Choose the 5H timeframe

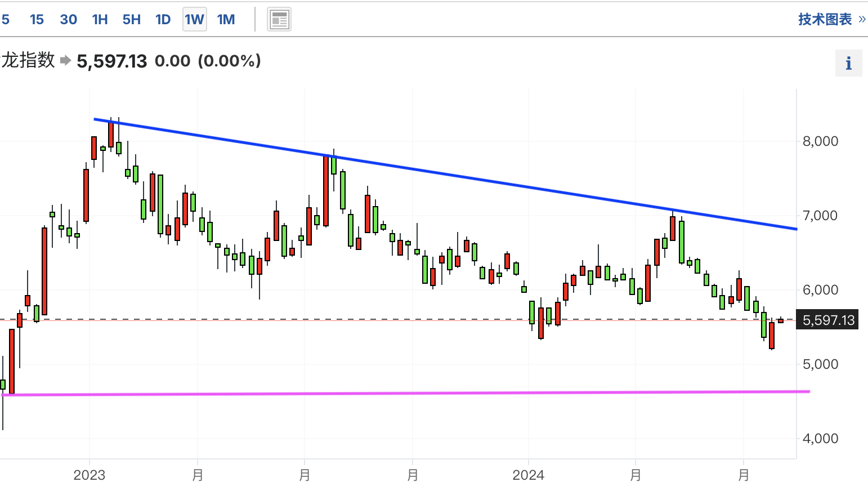pos(131,20)
